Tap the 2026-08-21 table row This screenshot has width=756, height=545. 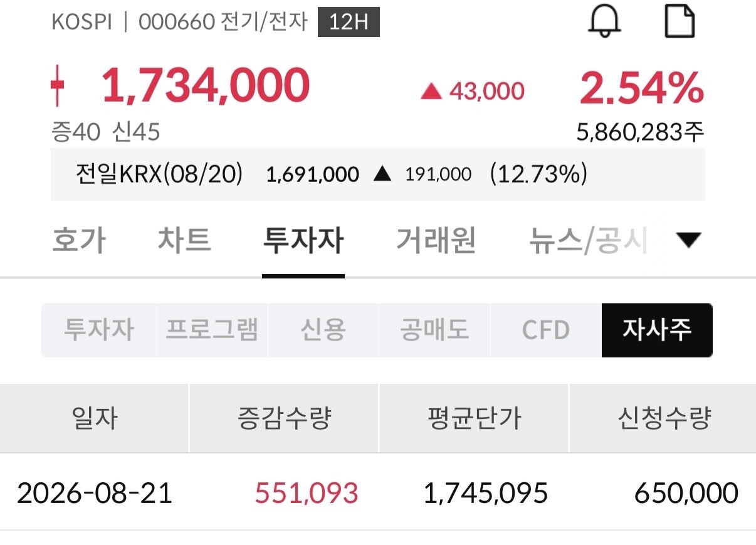(x=378, y=493)
